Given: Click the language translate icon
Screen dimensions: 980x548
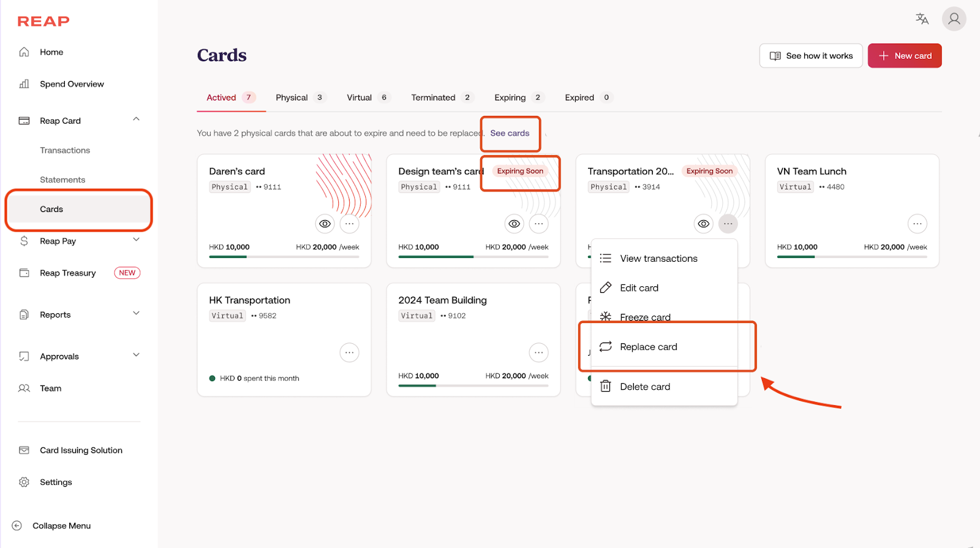Looking at the screenshot, I should 922,19.
